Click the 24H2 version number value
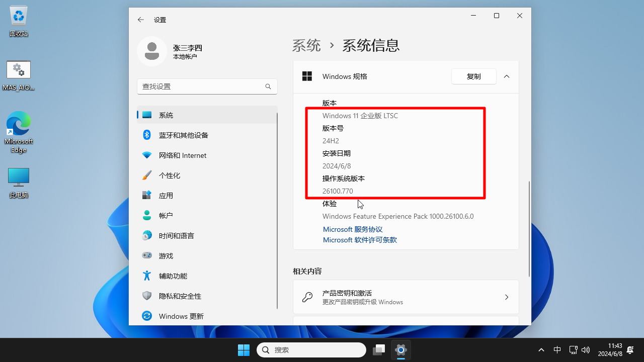Image resolution: width=644 pixels, height=362 pixels. (331, 141)
